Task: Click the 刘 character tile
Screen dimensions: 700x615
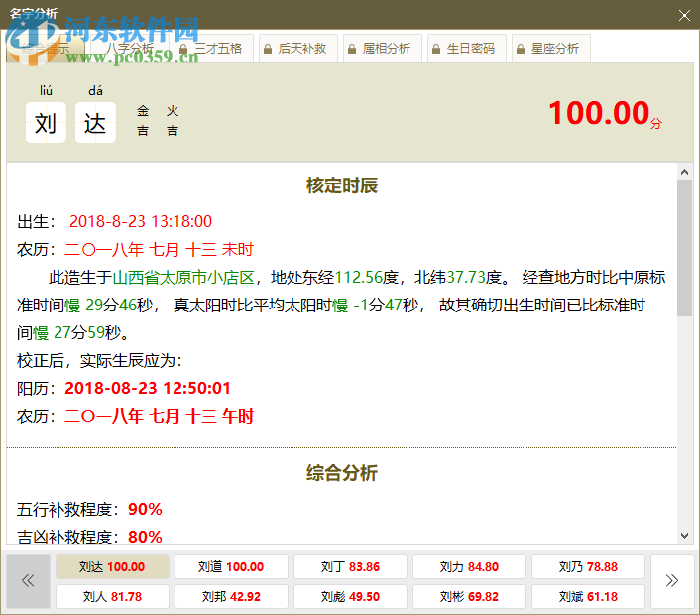Action: tap(46, 122)
